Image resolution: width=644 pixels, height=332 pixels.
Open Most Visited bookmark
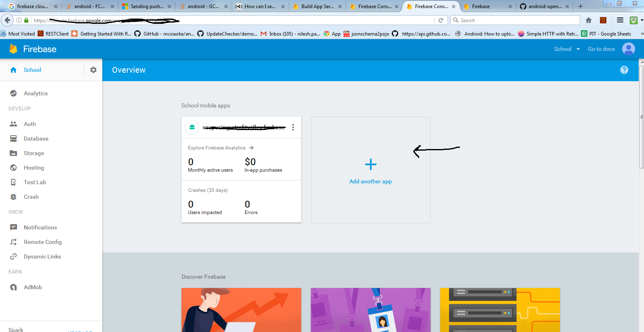[18, 34]
